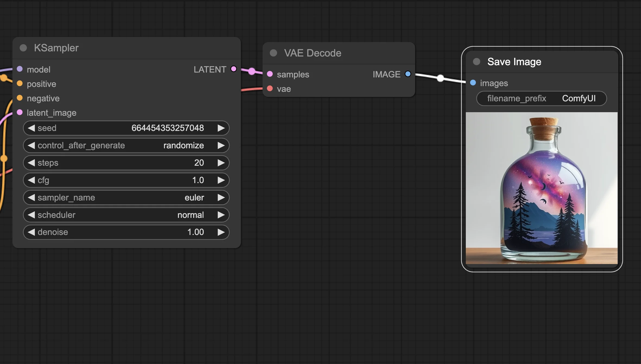Select next sampler_name with right arrow
This screenshot has width=641, height=364.
tap(221, 197)
